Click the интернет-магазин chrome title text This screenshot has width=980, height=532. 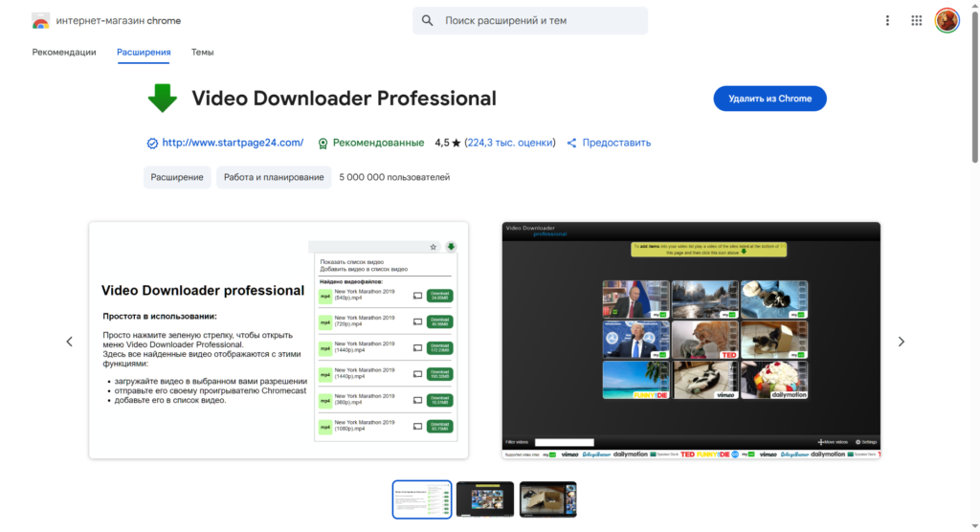coord(118,21)
